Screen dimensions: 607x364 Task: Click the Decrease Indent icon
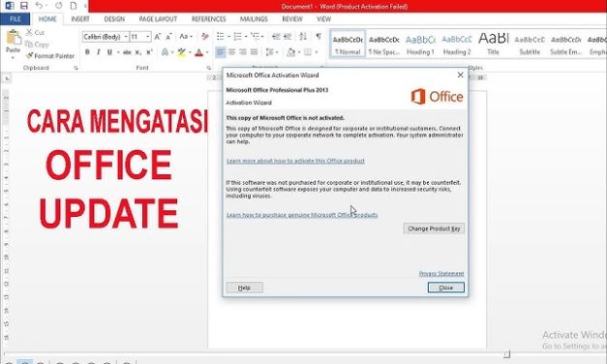click(x=276, y=37)
